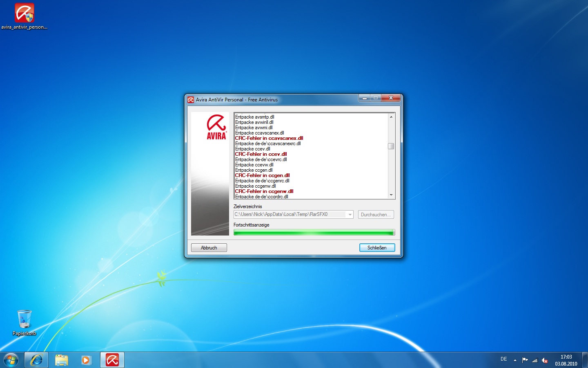588x368 pixels.
Task: Open the Windows Start menu orb
Action: coord(11,360)
